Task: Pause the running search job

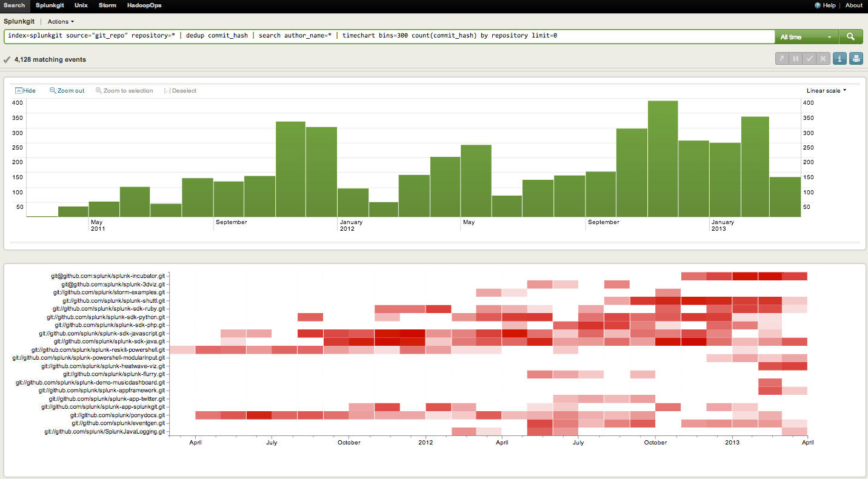Action: point(795,58)
